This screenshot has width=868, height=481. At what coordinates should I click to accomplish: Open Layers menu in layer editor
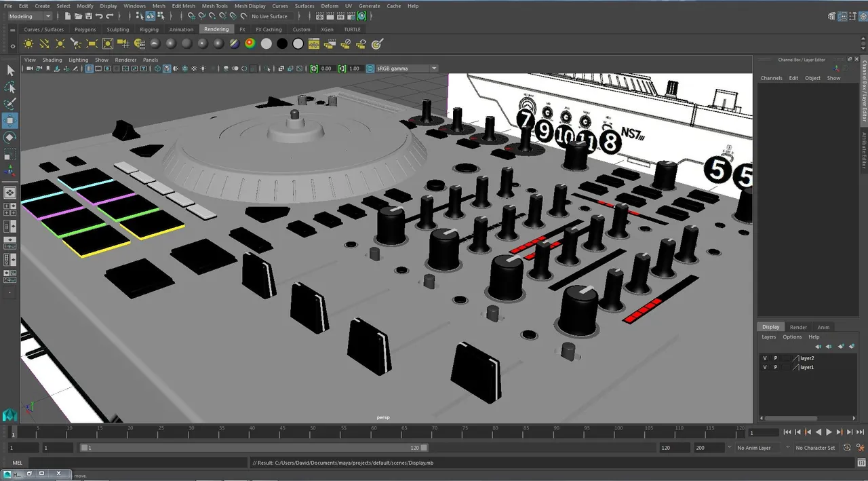(768, 336)
